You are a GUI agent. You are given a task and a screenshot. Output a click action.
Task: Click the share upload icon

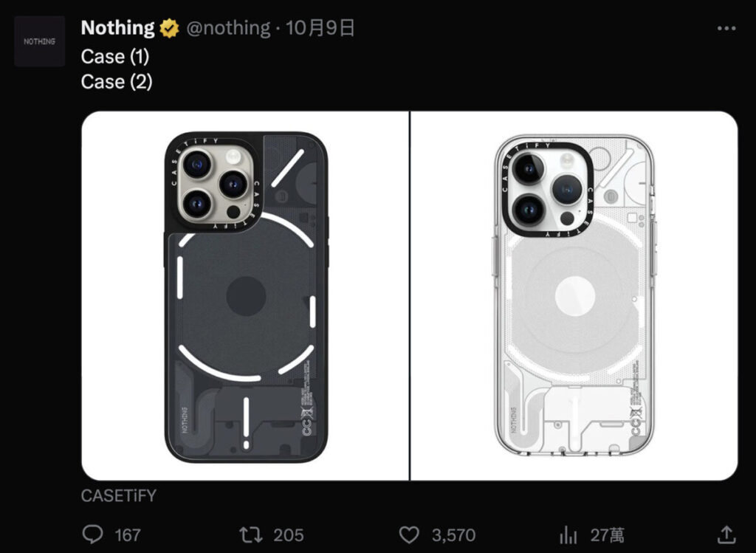726,534
